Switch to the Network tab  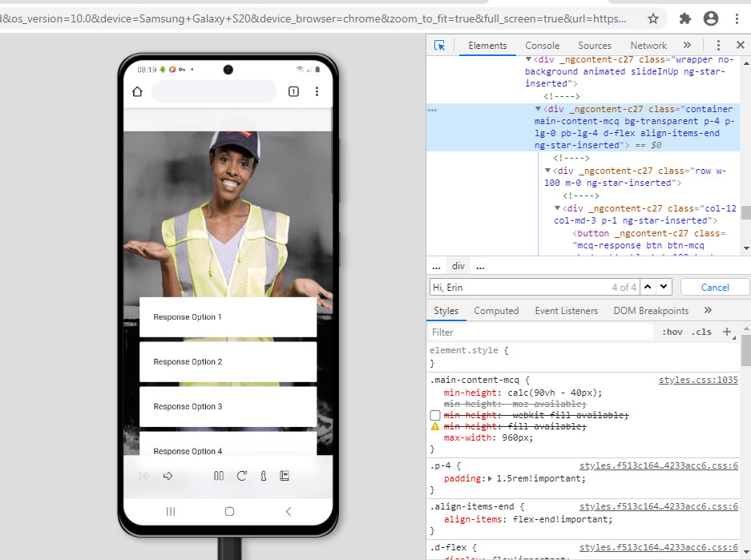[648, 46]
